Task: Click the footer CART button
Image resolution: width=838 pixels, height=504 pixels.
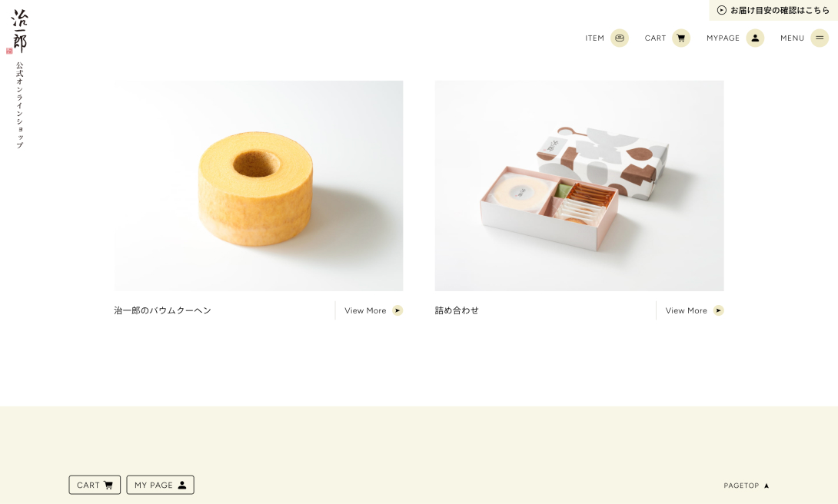Action: 95,485
